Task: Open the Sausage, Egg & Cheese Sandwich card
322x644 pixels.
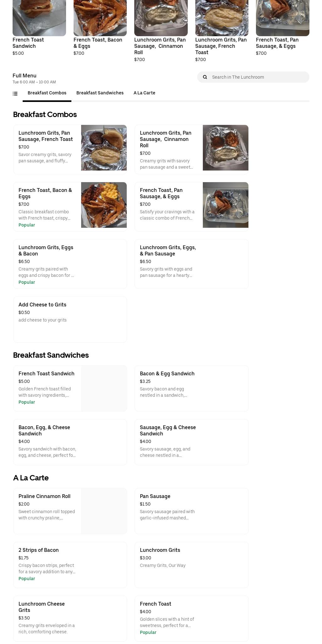Action: [x=192, y=442]
